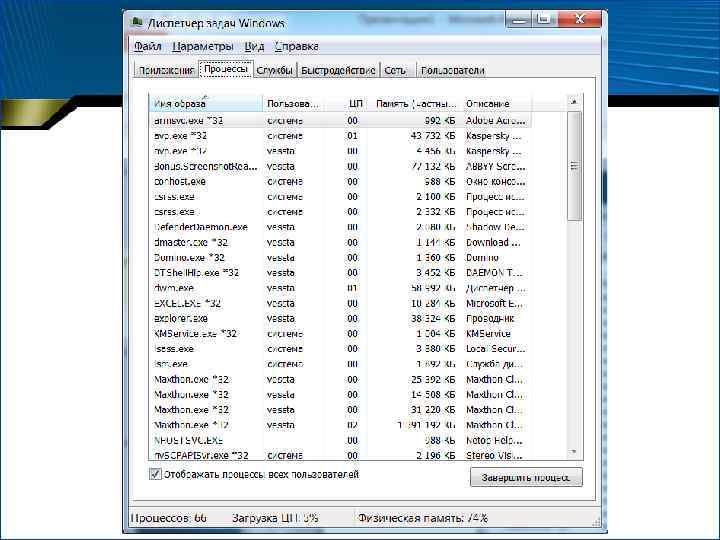720x540 pixels.
Task: Sort by Имя образа column header
Action: pyautogui.click(x=206, y=104)
